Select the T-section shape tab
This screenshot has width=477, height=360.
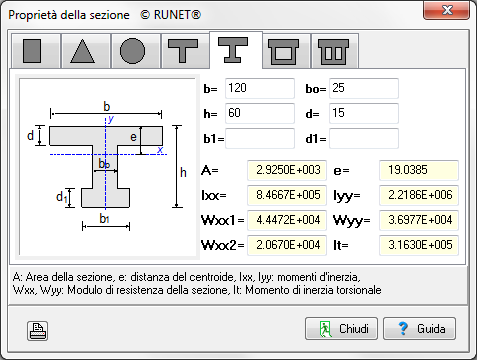pyautogui.click(x=185, y=51)
